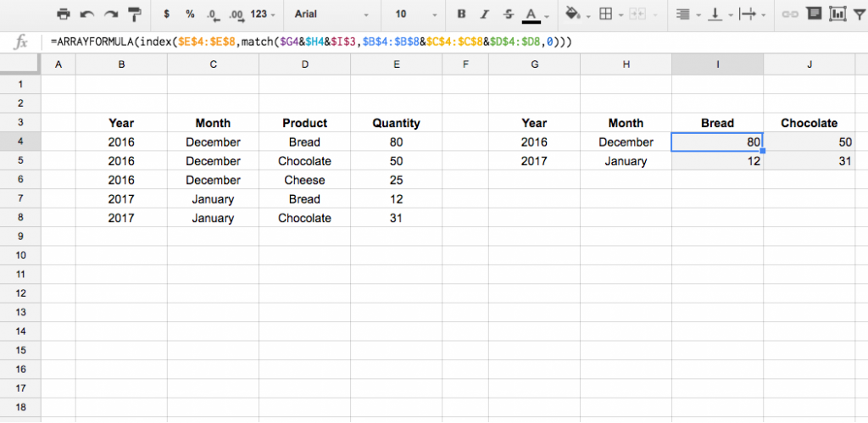The image size is (868, 423).
Task: Expand the 123 number formats dropdown
Action: [264, 14]
